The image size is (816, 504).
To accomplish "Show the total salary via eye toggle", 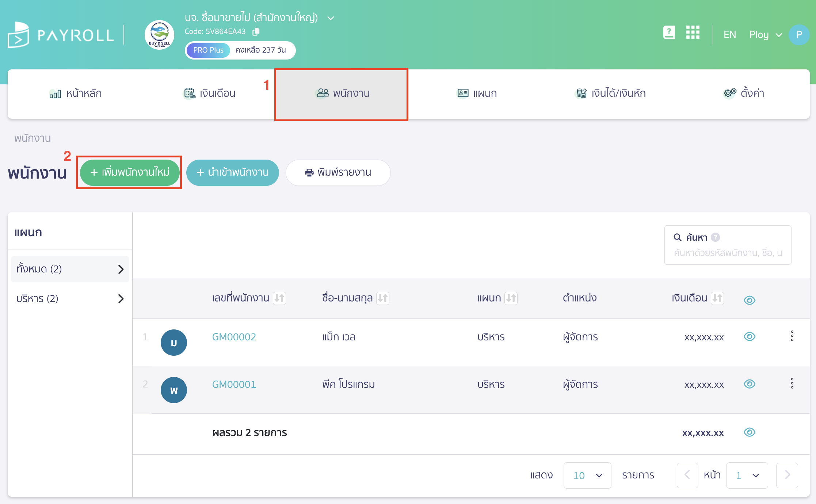I will (749, 432).
